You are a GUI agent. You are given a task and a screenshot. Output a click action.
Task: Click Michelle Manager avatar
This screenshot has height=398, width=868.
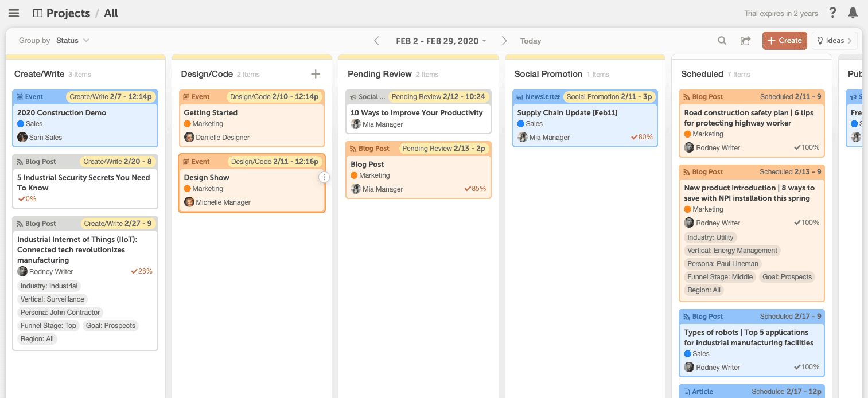tap(189, 202)
